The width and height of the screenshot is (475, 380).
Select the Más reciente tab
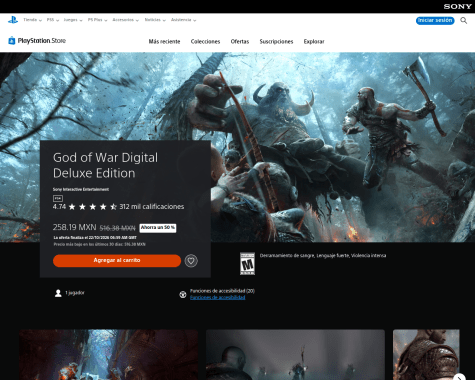coord(164,41)
